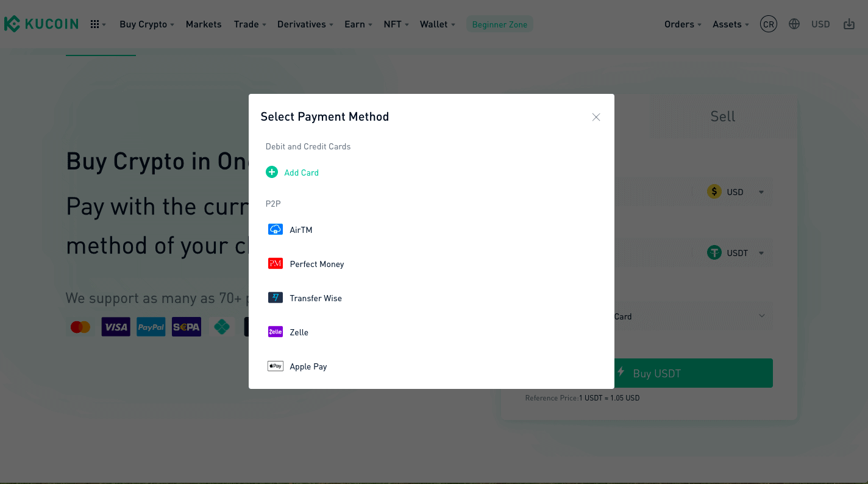
Task: Expand the Trade menu
Action: [250, 24]
